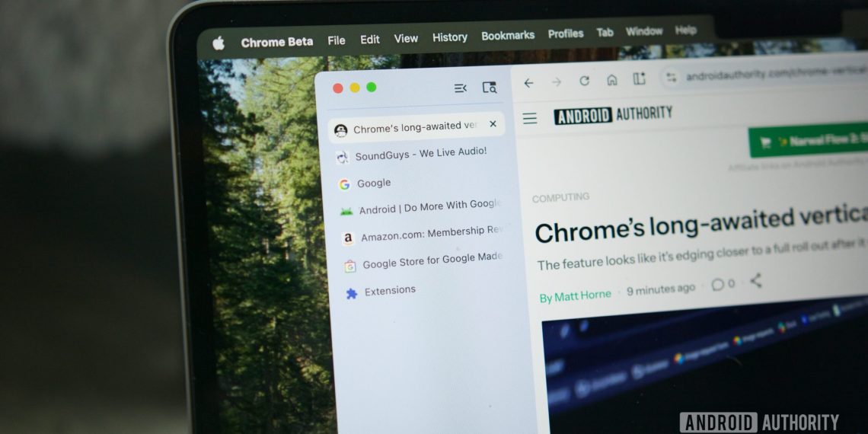868x434 pixels.
Task: Open the Android Authority hamburger menu
Action: (530, 118)
